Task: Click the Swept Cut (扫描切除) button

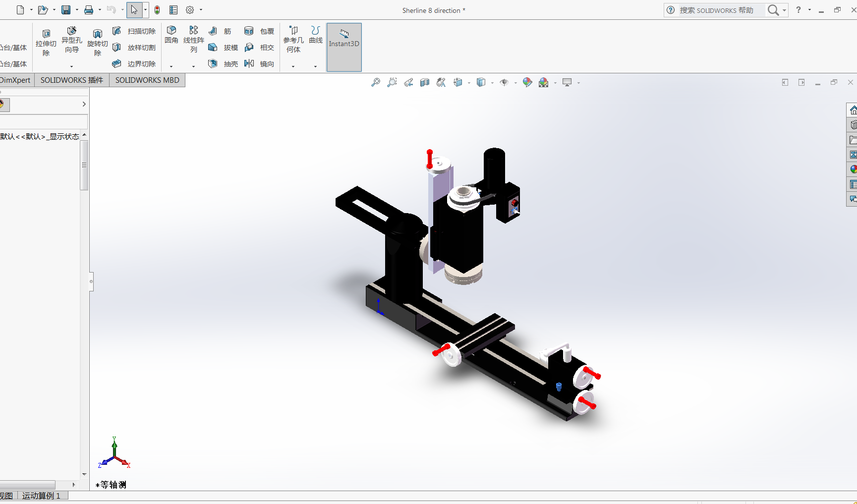Action: click(x=135, y=31)
